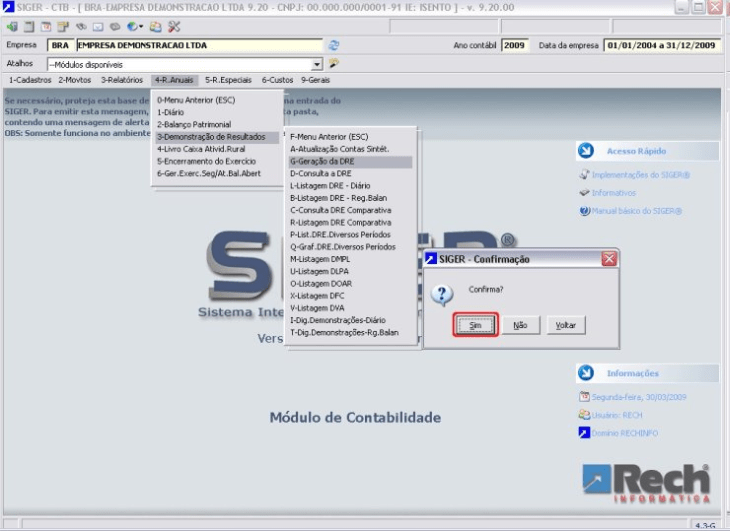Select 3-Demonstração de Resultados entry
Image resolution: width=730 pixels, height=531 pixels.
(217, 137)
